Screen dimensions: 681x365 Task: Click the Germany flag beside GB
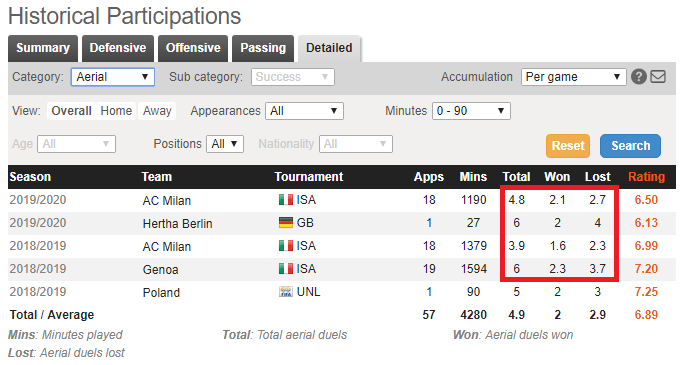(x=286, y=223)
